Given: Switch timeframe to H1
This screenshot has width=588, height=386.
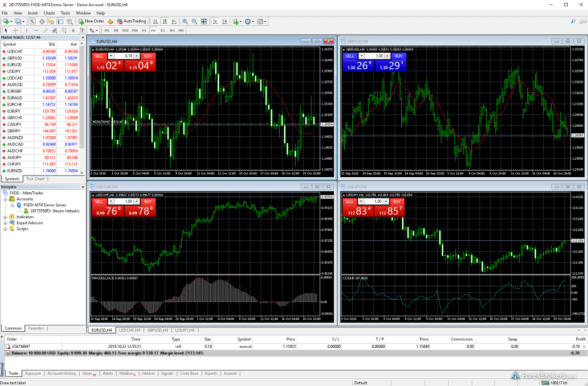Looking at the screenshot, I should tap(144, 30).
